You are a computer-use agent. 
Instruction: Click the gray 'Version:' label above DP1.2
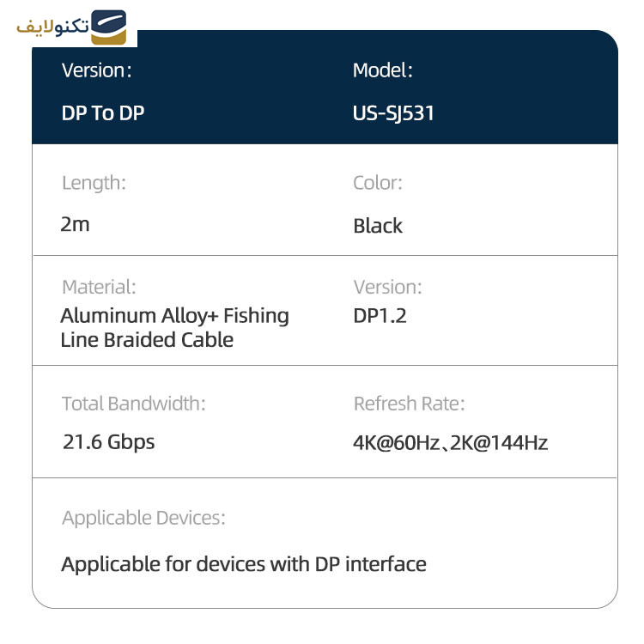(388, 287)
